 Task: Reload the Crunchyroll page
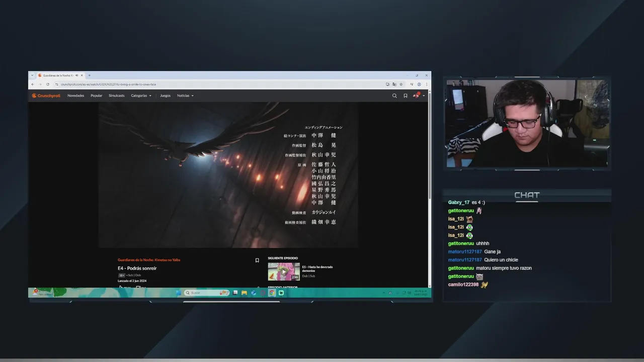(48, 84)
